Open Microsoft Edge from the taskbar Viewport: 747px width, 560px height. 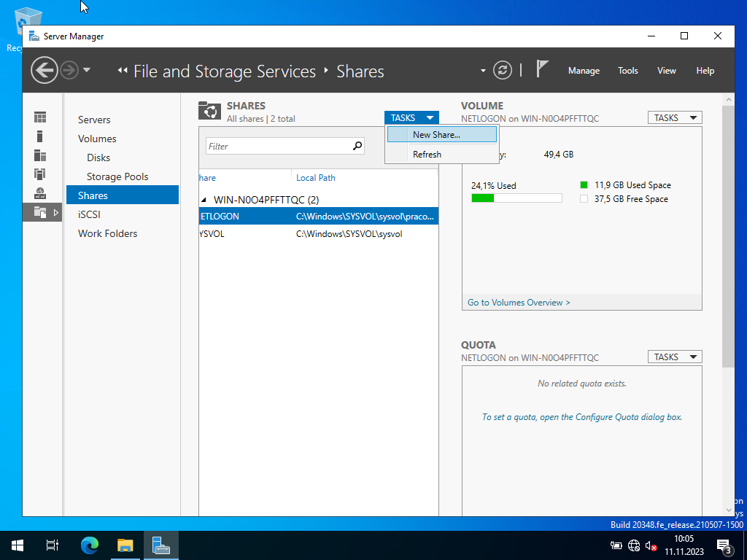90,545
